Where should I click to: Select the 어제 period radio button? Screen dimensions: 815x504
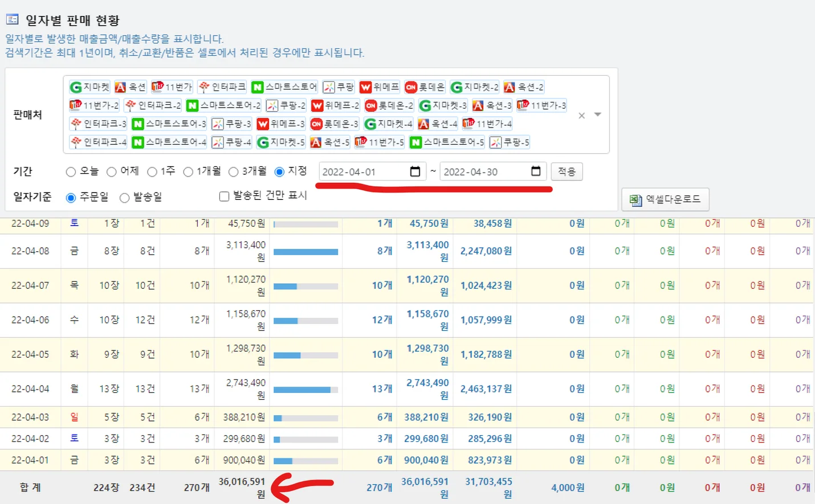tap(112, 172)
